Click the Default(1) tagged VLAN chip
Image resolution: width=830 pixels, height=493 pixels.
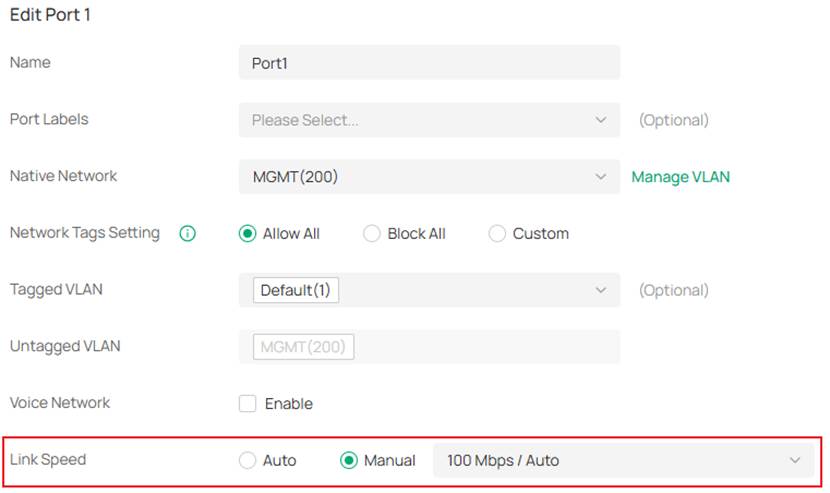click(296, 290)
